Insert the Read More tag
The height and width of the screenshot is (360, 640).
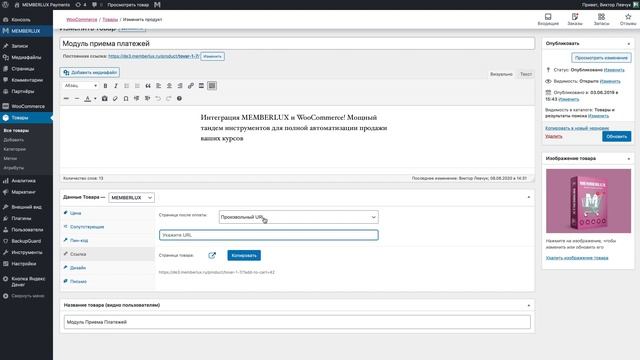click(x=201, y=86)
